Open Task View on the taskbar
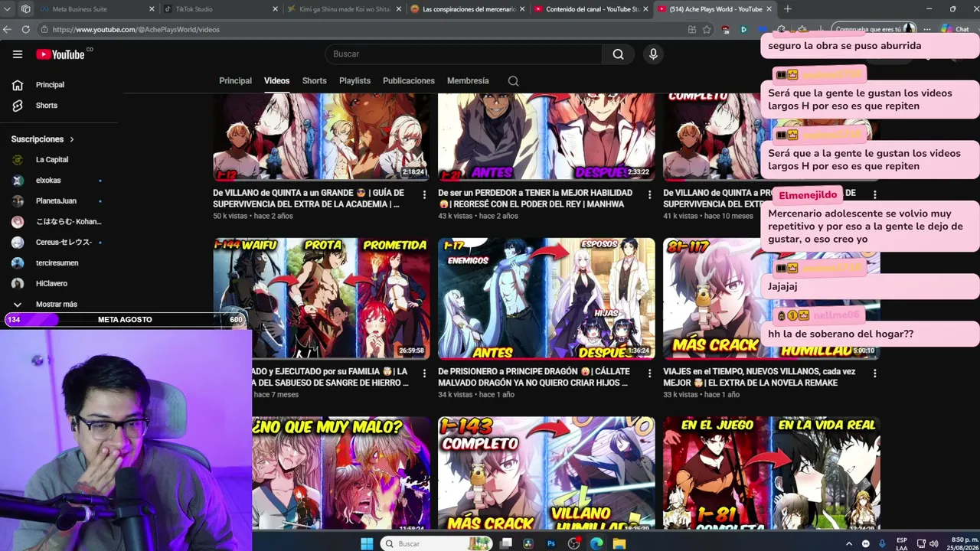The height and width of the screenshot is (551, 980). point(506,543)
